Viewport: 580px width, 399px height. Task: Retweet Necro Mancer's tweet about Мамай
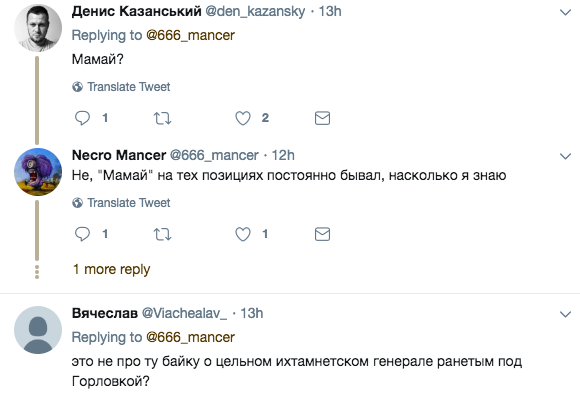tap(162, 234)
